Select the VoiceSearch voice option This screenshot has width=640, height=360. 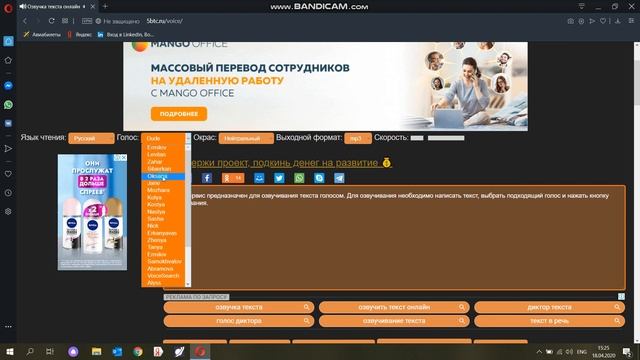163,276
